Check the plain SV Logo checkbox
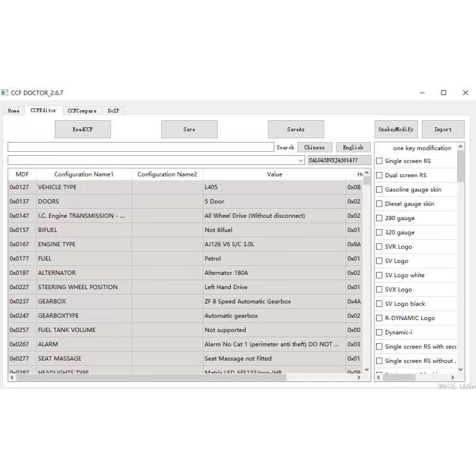 point(379,261)
